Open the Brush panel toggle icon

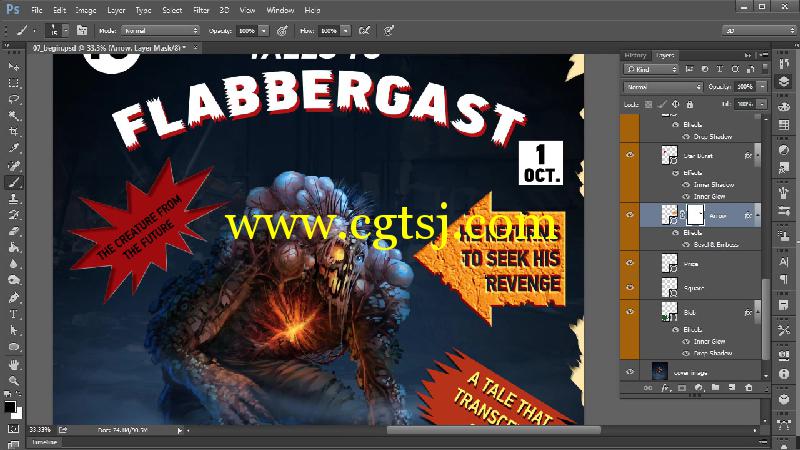82,31
